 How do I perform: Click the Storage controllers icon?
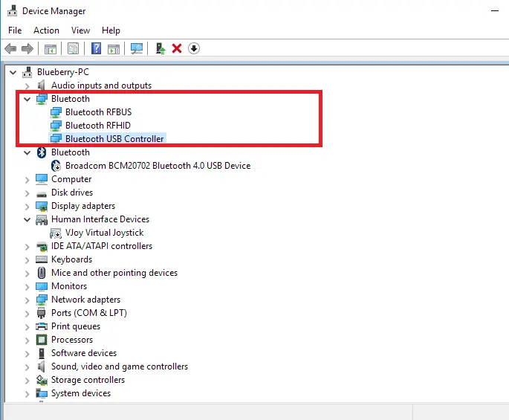(x=41, y=380)
